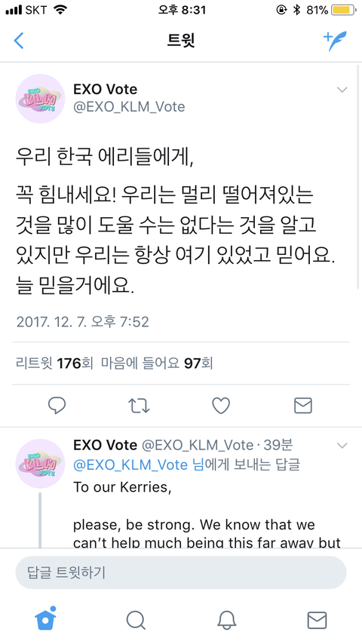Expand options chevron on main tweet

pos(342,90)
